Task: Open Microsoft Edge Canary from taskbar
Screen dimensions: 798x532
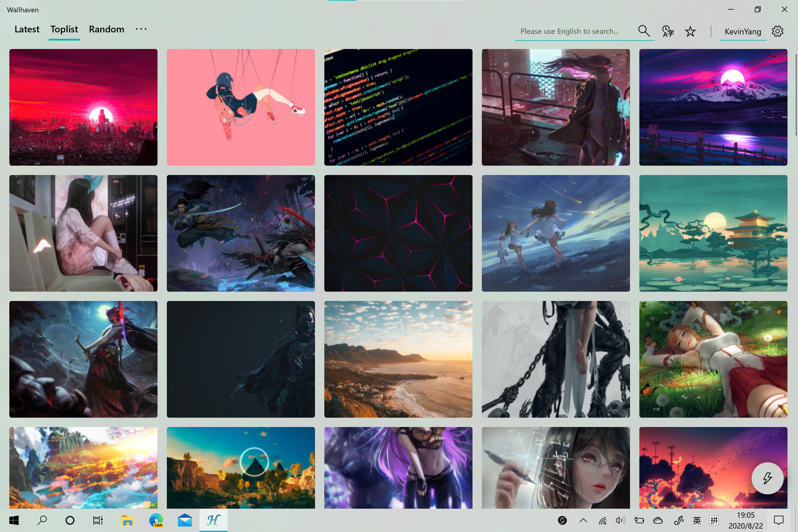Action: pyautogui.click(x=156, y=520)
